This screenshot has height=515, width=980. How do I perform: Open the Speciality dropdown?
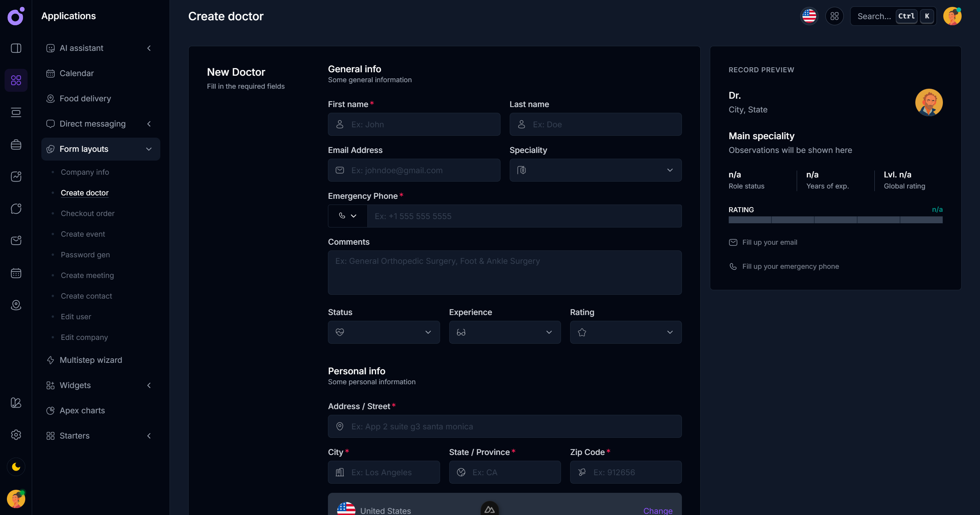pyautogui.click(x=595, y=170)
